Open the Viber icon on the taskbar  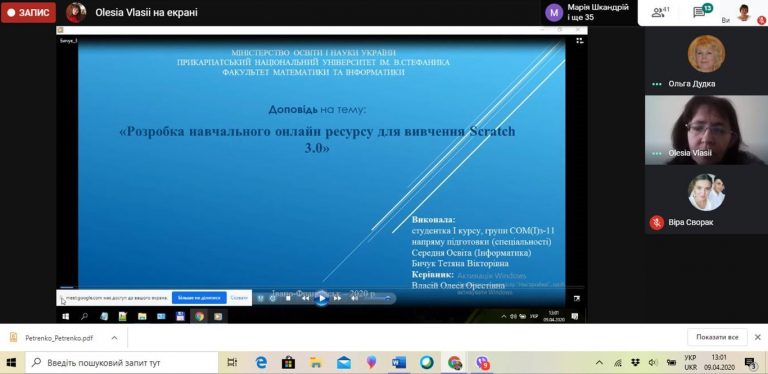click(x=482, y=363)
